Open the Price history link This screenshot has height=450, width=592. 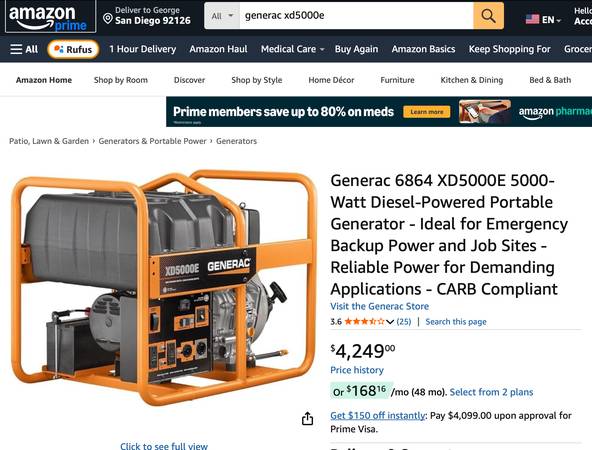(357, 370)
